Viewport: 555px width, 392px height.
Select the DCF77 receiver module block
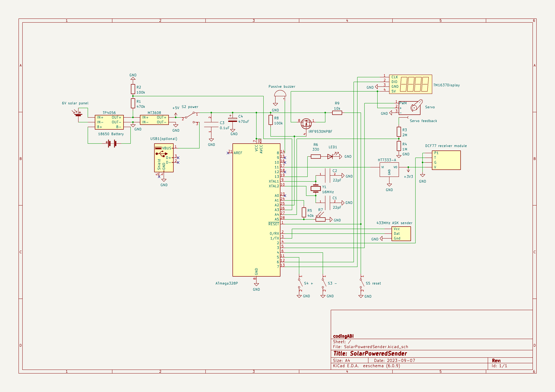[446, 160]
